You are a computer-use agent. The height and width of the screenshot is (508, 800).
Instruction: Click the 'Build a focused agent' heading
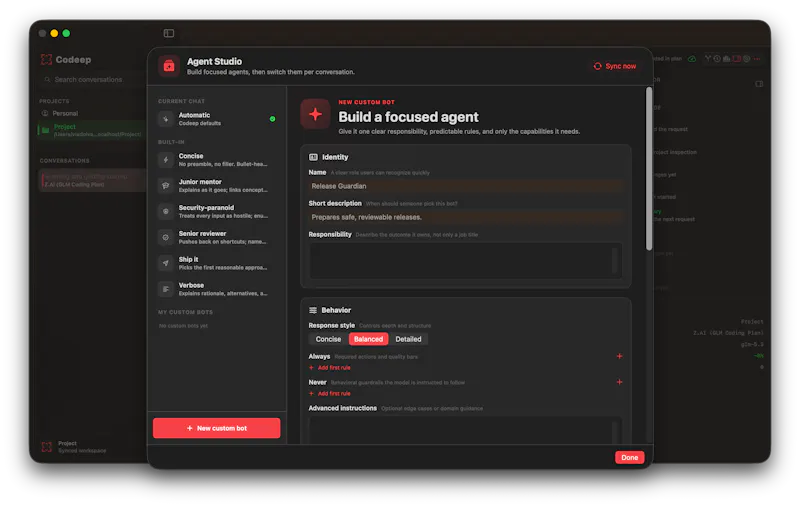pos(408,117)
